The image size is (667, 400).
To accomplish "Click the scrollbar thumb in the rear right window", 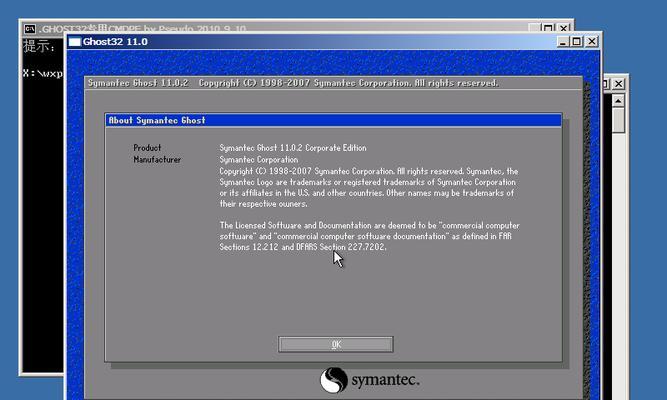I will pyautogui.click(x=618, y=120).
